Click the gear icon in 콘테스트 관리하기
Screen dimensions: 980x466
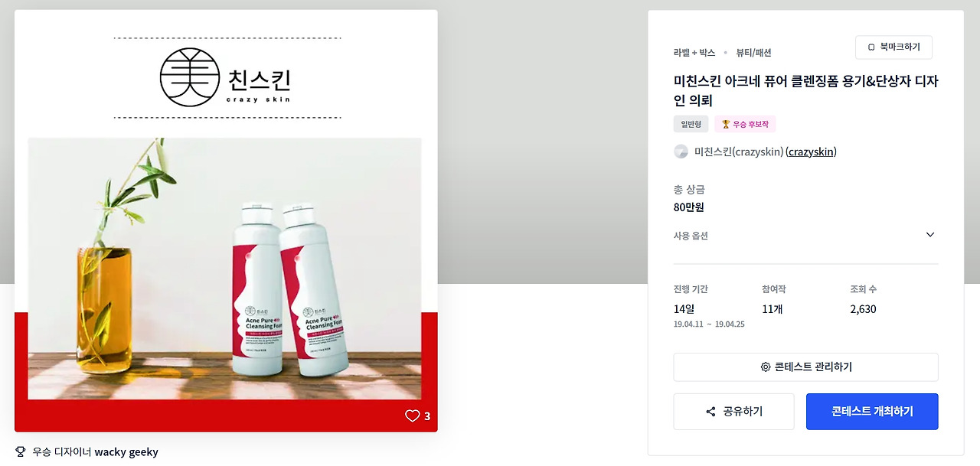(x=766, y=367)
